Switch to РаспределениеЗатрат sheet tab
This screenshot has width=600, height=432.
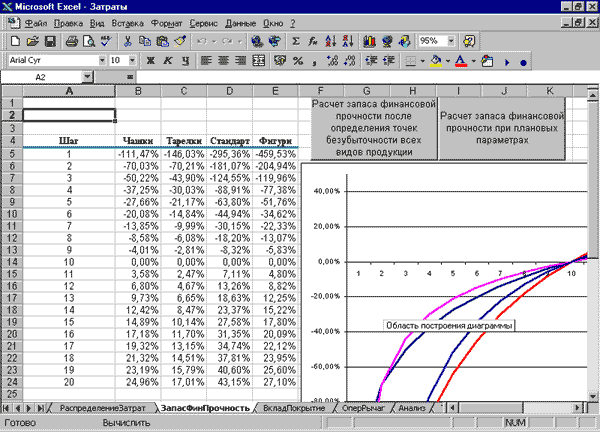coord(103,408)
